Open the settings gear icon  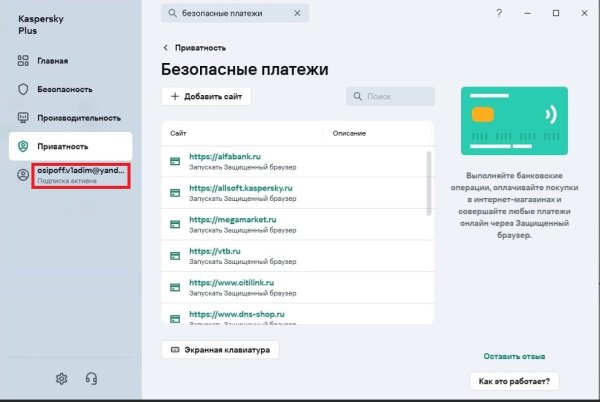point(62,379)
